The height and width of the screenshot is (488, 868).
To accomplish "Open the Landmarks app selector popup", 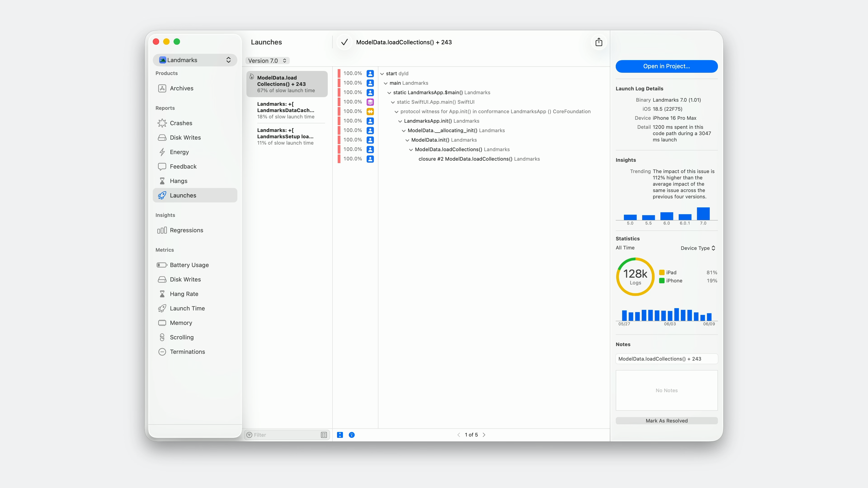I will 195,60.
